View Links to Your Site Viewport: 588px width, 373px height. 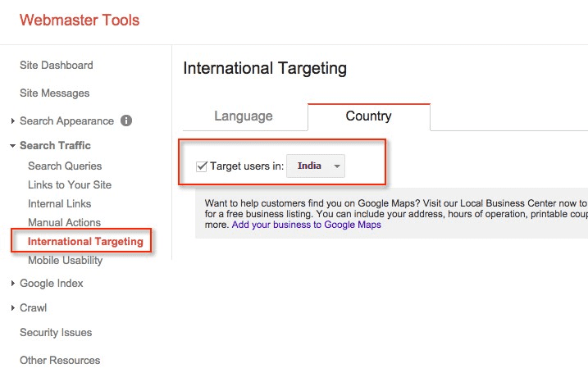pos(70,184)
